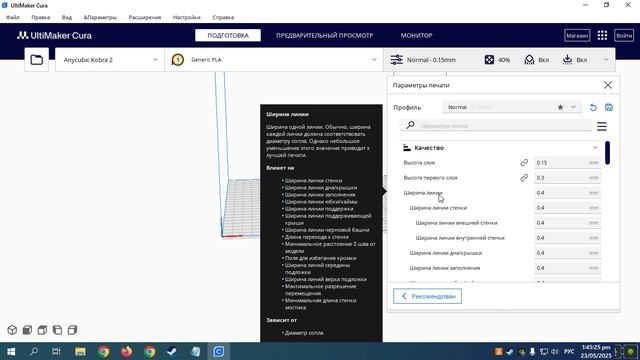This screenshot has width=640, height=360.
Task: Switch to the top view cube icon
Action: coord(42,330)
